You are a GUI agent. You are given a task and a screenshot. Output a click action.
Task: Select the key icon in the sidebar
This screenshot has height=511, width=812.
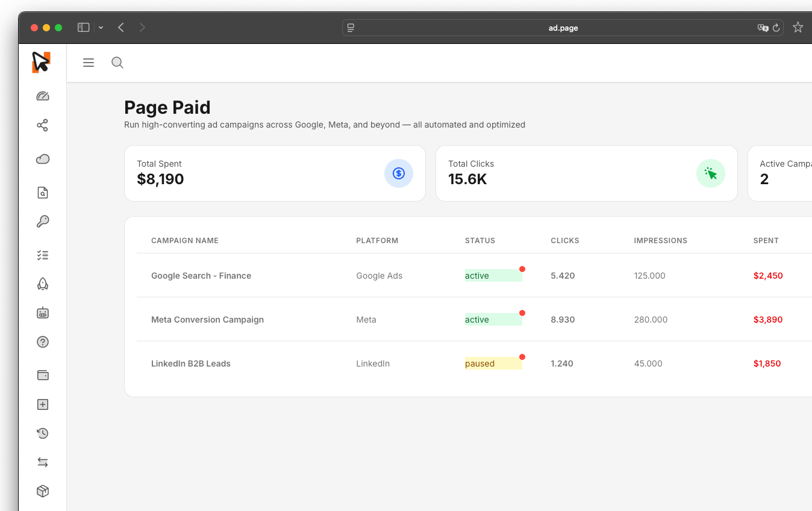coord(43,221)
